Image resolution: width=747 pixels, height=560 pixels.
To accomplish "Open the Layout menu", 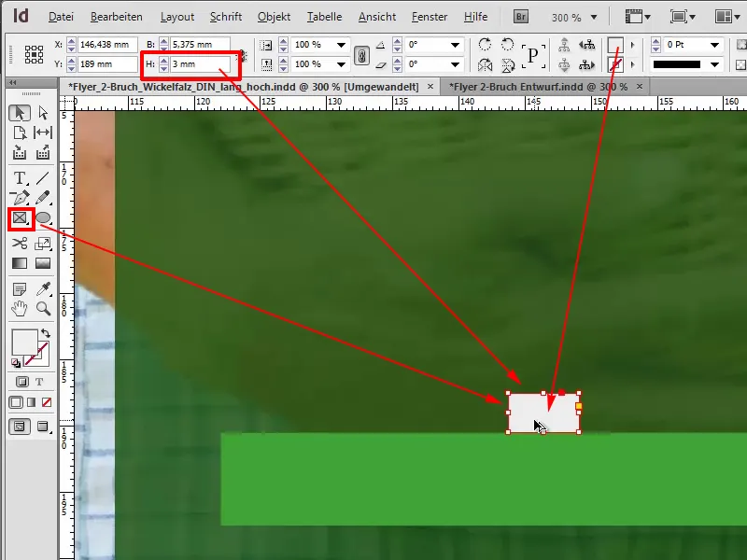I will point(177,17).
